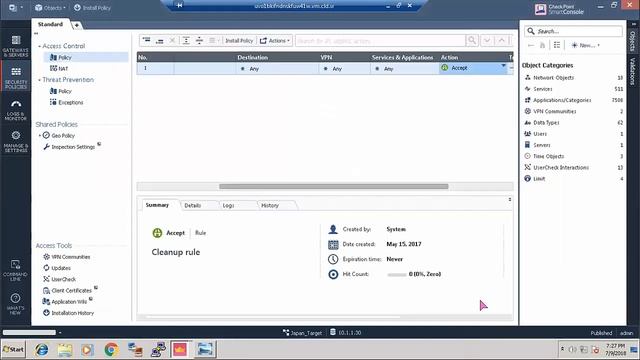Image resolution: width=640 pixels, height=360 pixels.
Task: Open session dropdown in status bar
Action: (60, 333)
